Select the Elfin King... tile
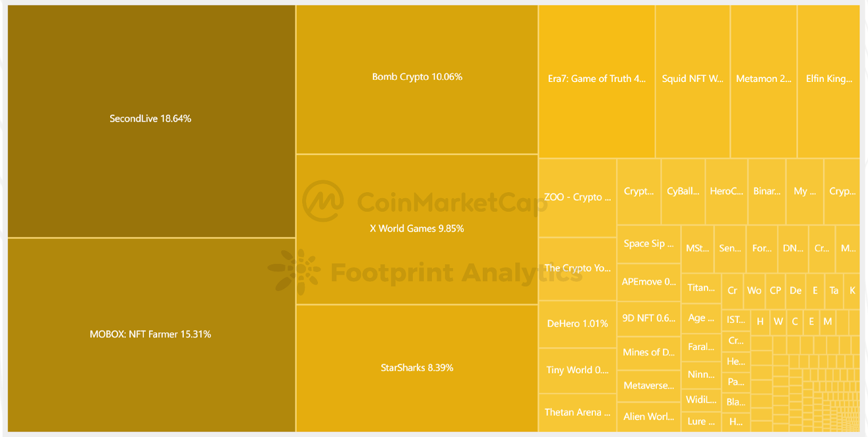This screenshot has width=868, height=437. pos(828,79)
